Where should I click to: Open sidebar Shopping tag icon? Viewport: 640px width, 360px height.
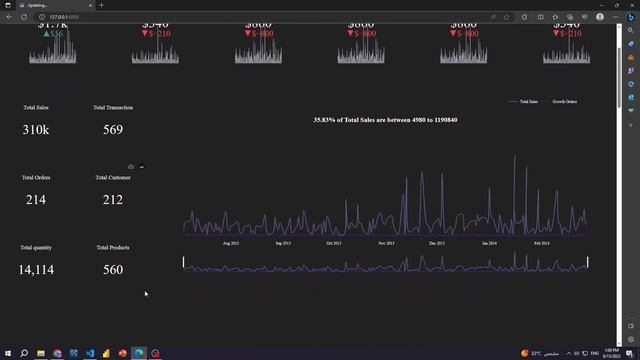tap(631, 44)
